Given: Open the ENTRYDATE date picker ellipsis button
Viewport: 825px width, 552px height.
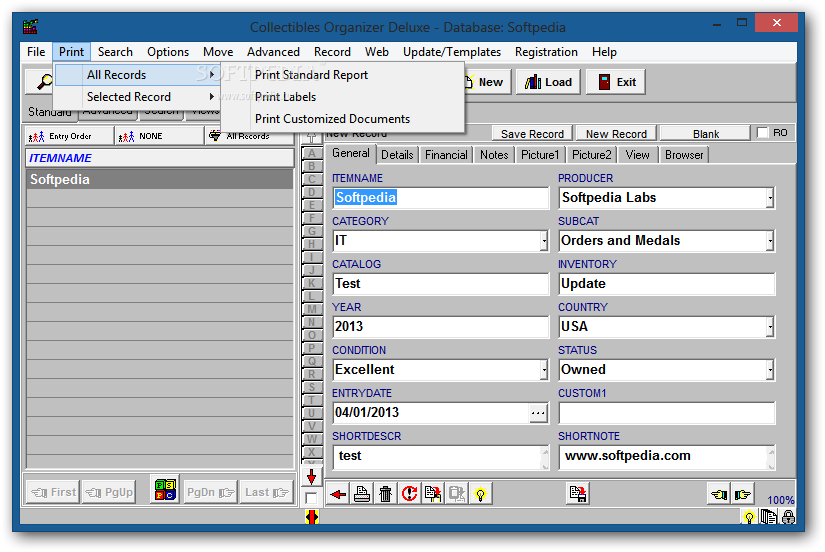Looking at the screenshot, I should 538,413.
